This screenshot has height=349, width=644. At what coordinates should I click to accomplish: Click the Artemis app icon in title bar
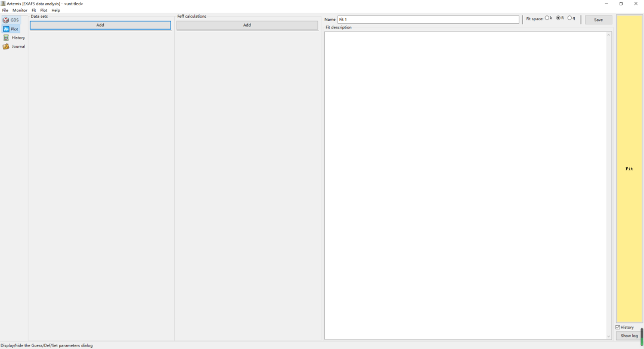coord(3,4)
